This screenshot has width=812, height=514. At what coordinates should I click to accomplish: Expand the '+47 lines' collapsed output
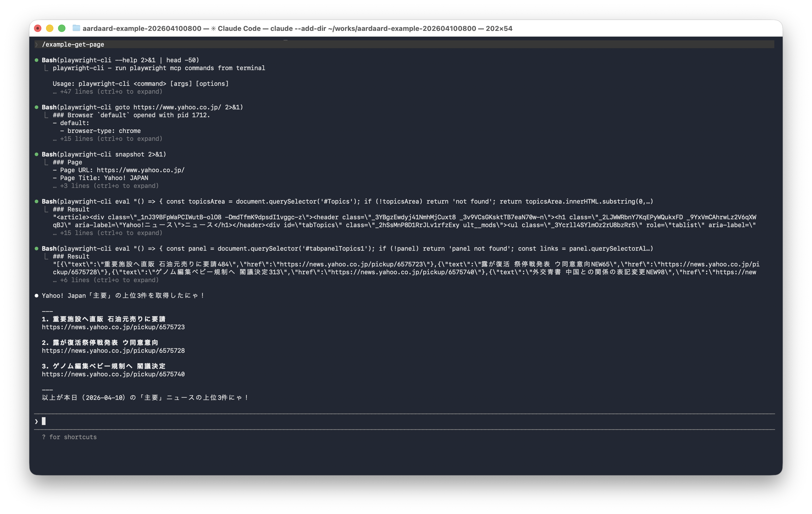pos(107,92)
